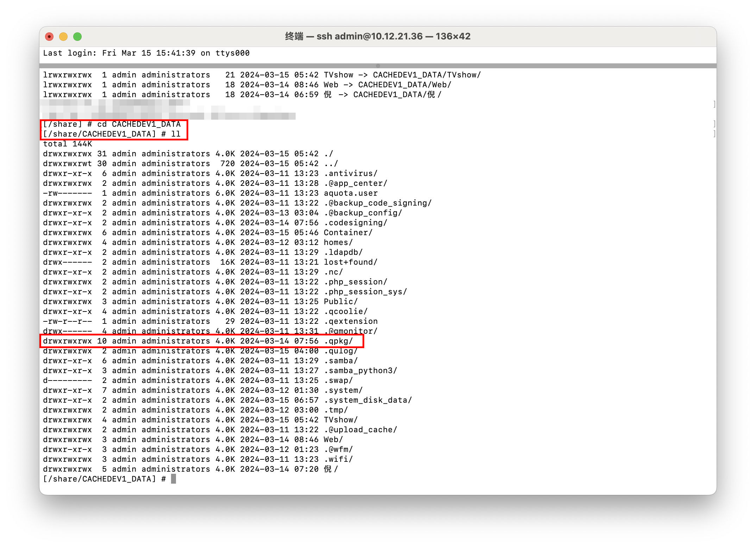
Task: Click the '.php_session_sys/' directory entry
Action: coord(365,292)
